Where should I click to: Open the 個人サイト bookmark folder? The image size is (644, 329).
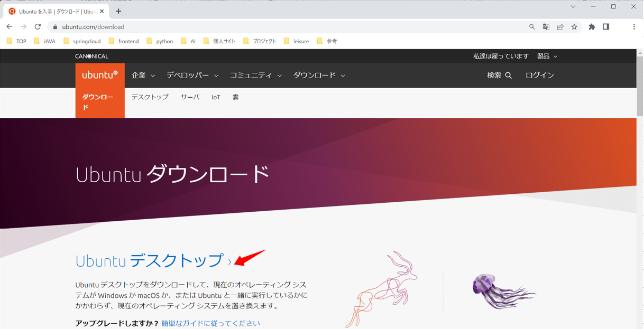pyautogui.click(x=219, y=41)
